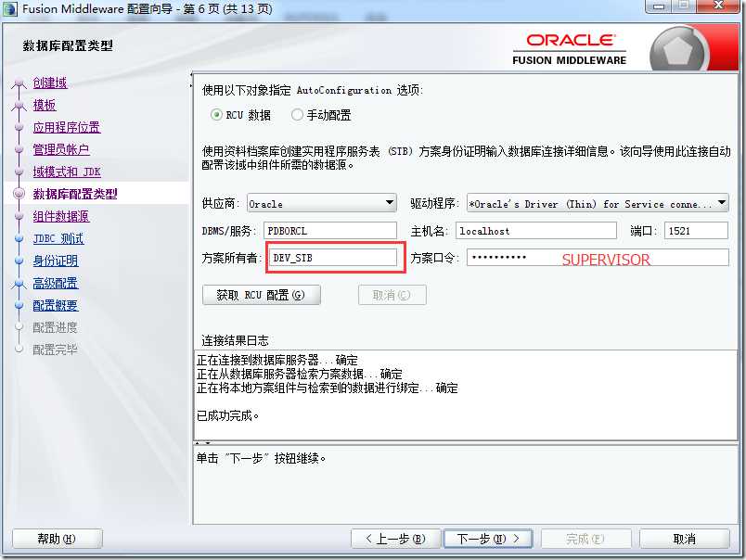Click the 主机名 field with localhost
The height and width of the screenshot is (560, 746).
pos(536,231)
